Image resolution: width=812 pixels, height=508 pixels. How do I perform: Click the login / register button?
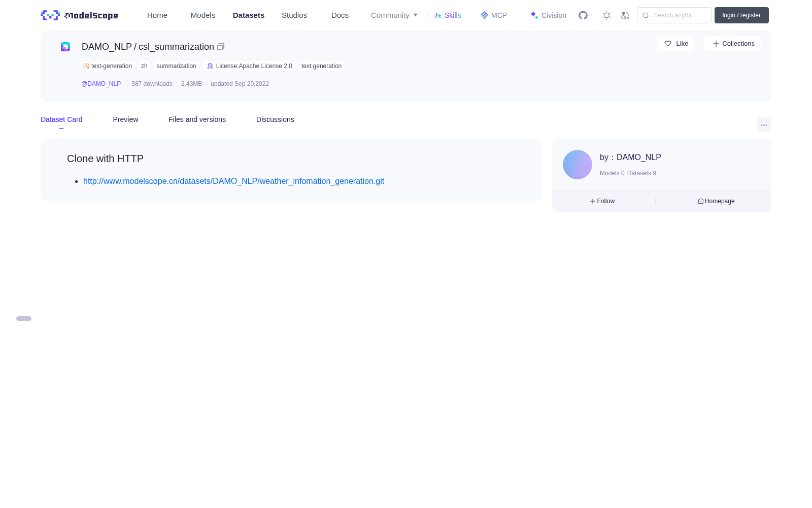click(x=741, y=15)
